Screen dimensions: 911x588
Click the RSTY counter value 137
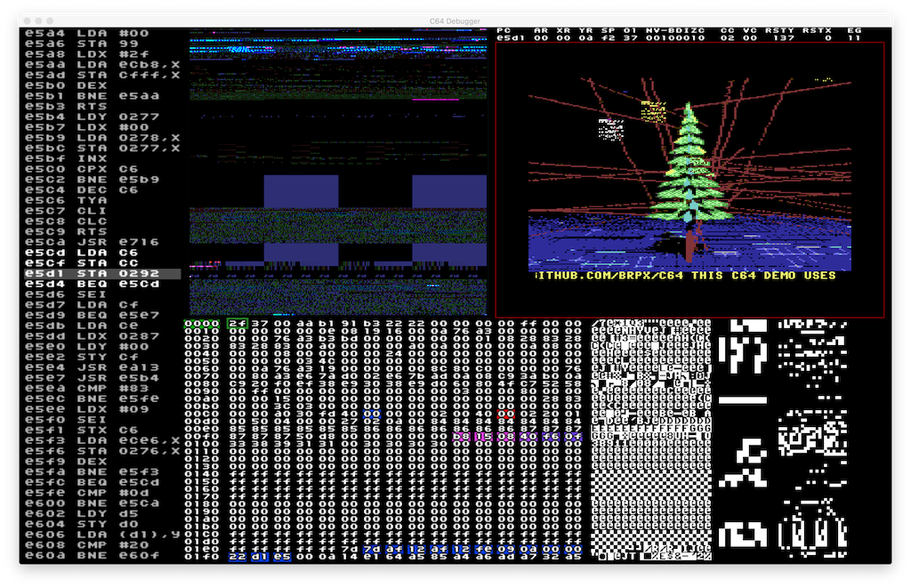click(786, 38)
